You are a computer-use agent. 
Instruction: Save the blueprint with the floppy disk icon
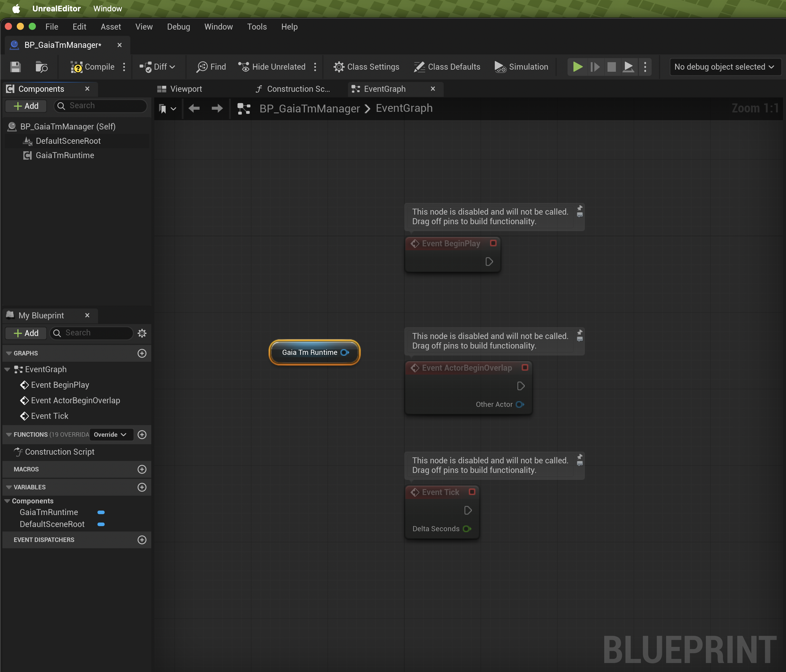tap(15, 67)
